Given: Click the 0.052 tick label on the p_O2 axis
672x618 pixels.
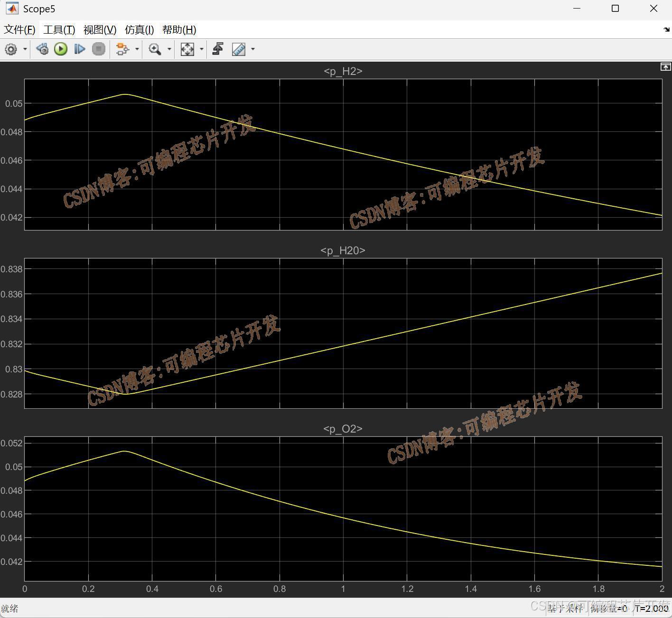Looking at the screenshot, I should tap(11, 443).
